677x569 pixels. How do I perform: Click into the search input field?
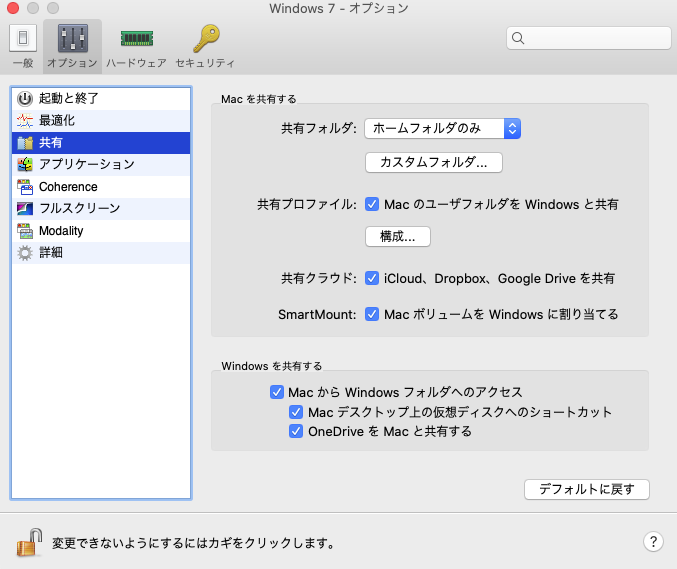coord(589,38)
